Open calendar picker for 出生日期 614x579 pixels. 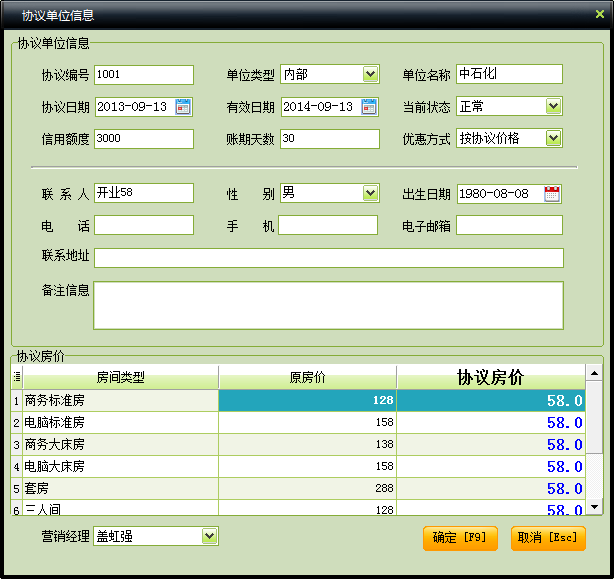[x=552, y=194]
